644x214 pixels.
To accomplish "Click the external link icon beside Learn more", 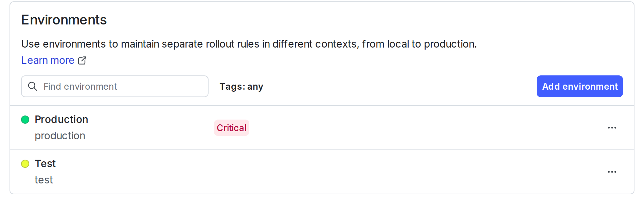I will [82, 60].
